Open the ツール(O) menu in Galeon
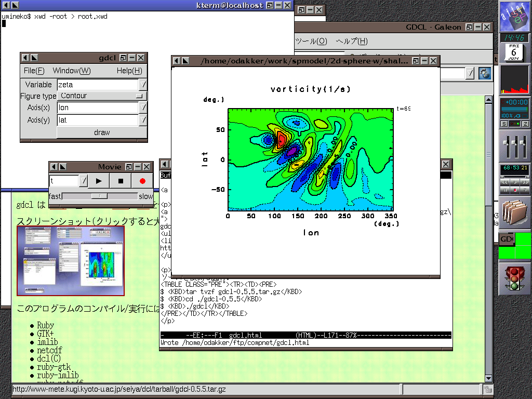This screenshot has height=399, width=532. [311, 41]
